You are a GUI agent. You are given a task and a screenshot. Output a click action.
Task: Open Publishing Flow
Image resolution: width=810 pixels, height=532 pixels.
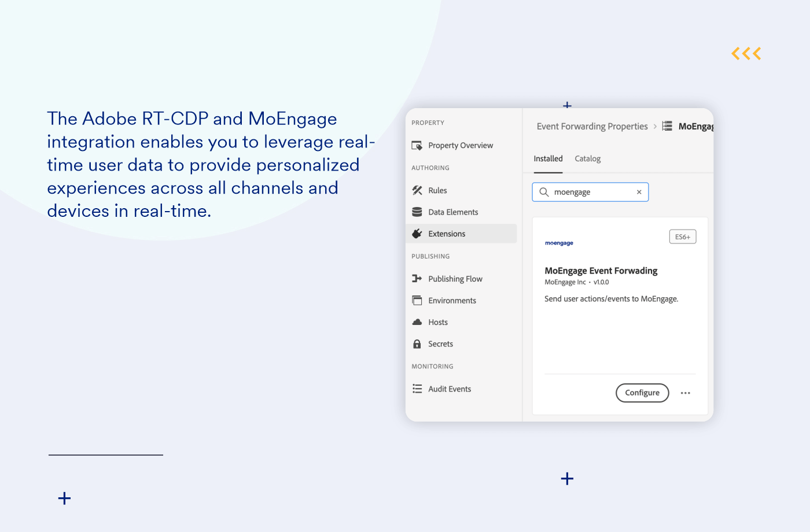(455, 279)
